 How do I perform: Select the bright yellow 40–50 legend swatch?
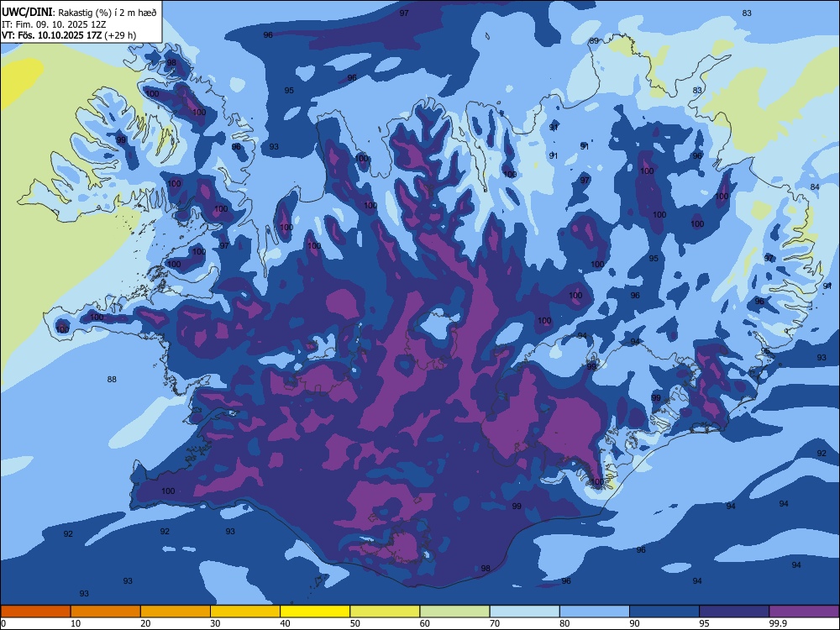(x=315, y=612)
